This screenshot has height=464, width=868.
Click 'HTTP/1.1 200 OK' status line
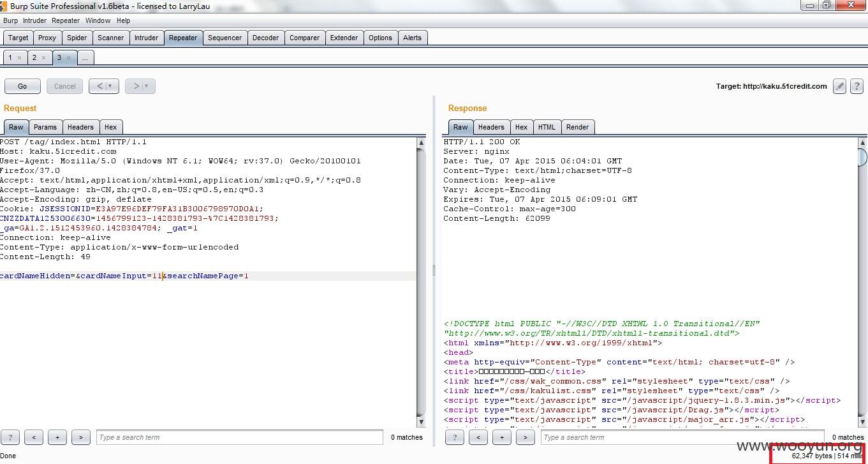coord(482,142)
